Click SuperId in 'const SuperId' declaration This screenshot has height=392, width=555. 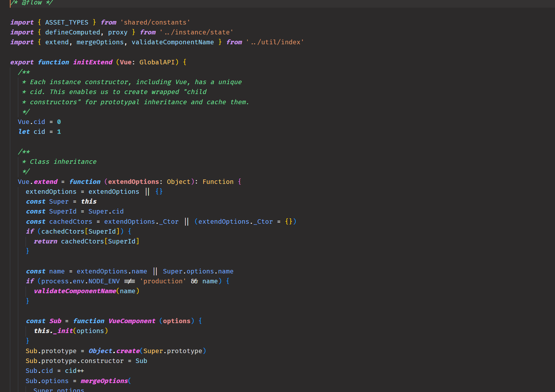63,211
